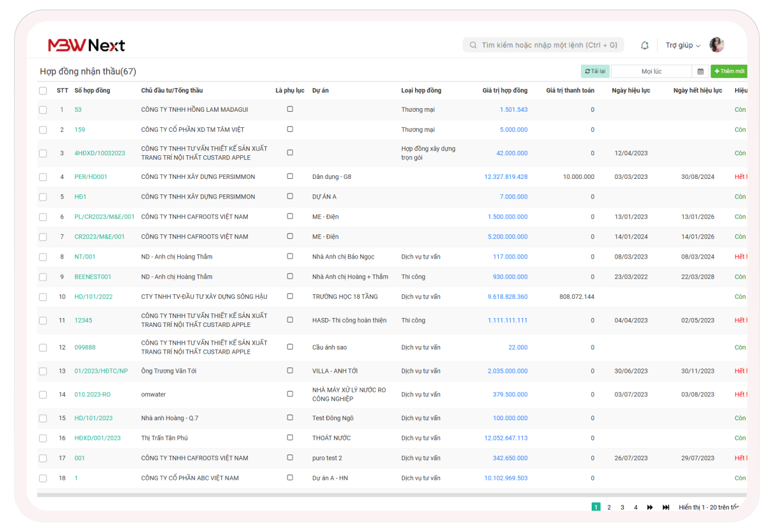
Task: Click the Thêm mới add button
Action: click(729, 71)
